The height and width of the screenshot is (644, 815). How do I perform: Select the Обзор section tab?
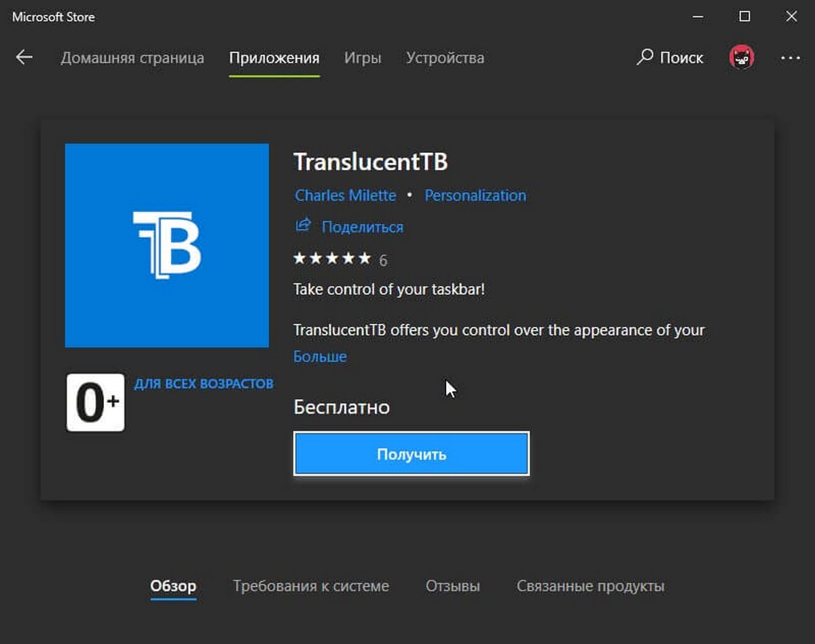[x=173, y=586]
